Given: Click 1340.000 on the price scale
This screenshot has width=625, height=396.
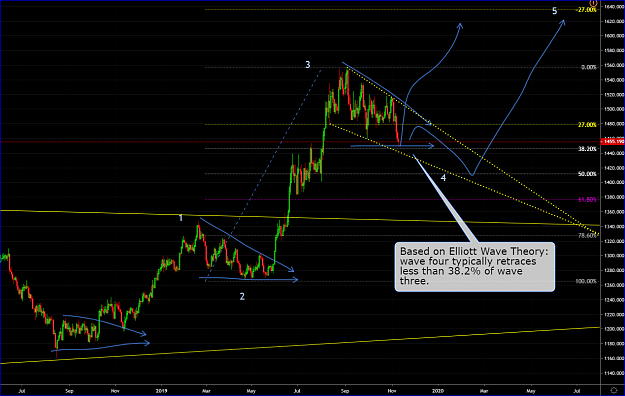Looking at the screenshot, I should pos(614,227).
